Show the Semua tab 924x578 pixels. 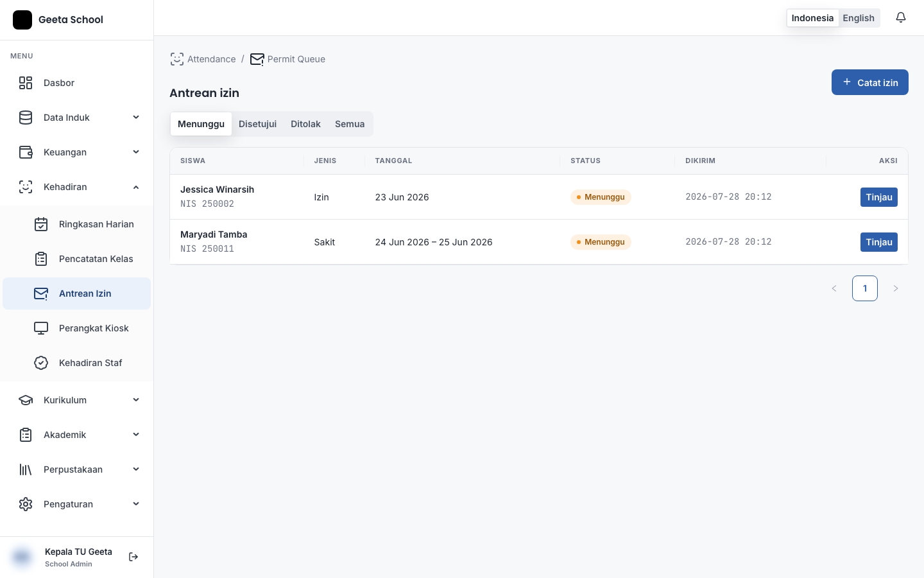tap(350, 124)
